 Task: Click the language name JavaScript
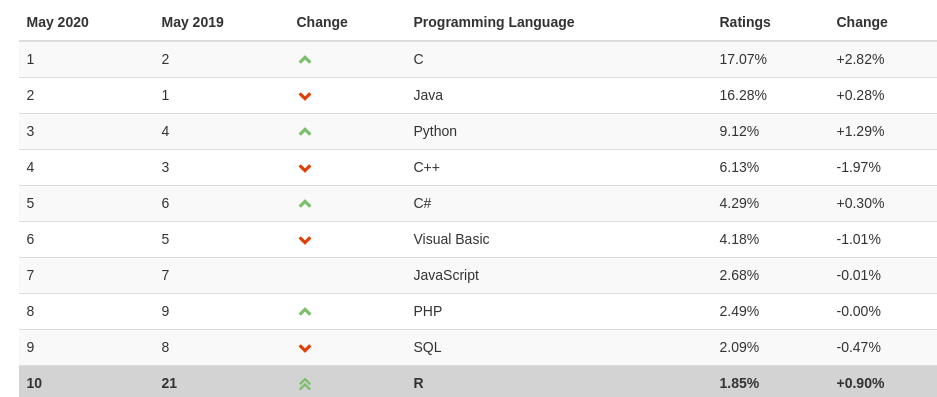point(446,275)
